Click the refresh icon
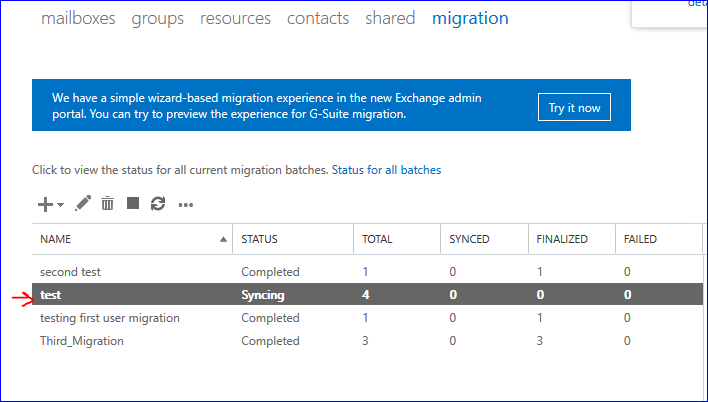This screenshot has height=402, width=708. [158, 204]
